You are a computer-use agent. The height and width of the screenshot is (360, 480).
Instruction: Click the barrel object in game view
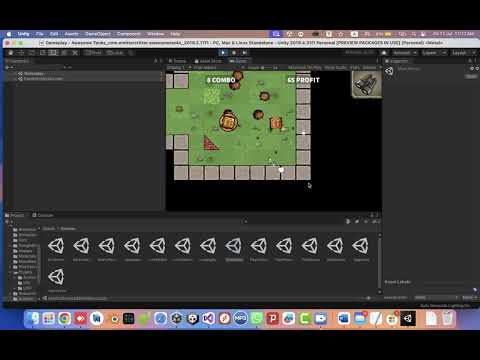pos(228,121)
